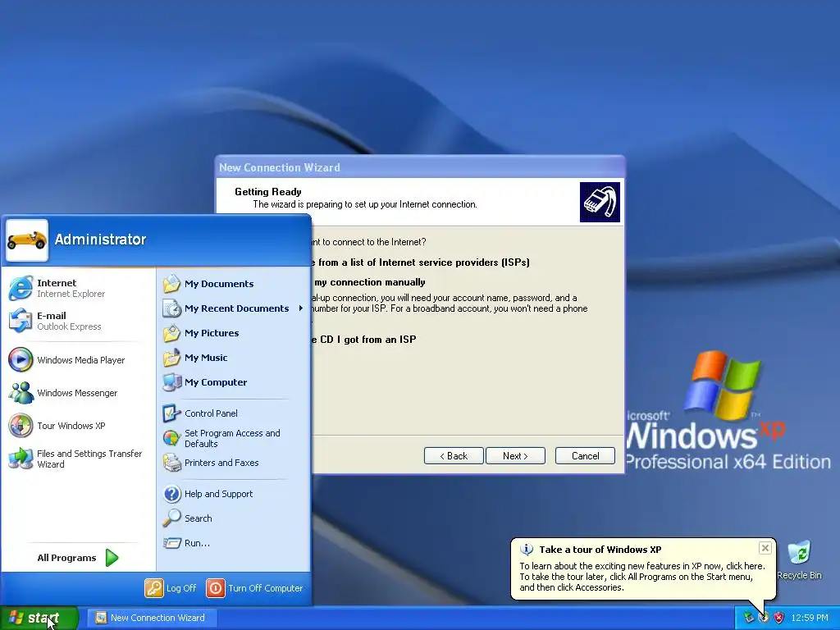Click the taskbar clock showing 12:59 PM
The width and height of the screenshot is (840, 630).
(810, 618)
